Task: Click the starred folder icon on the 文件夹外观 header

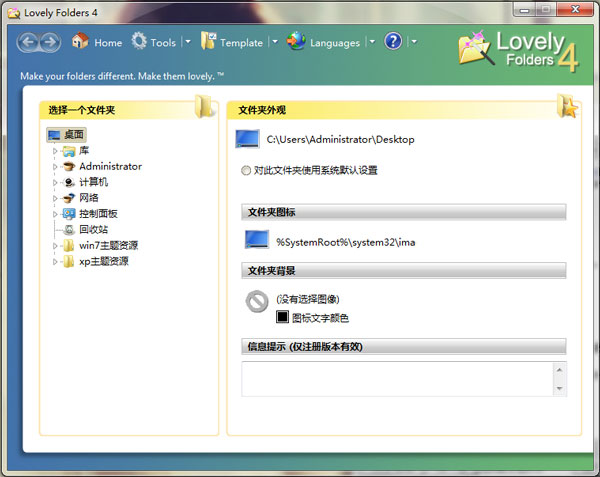Action: (567, 106)
